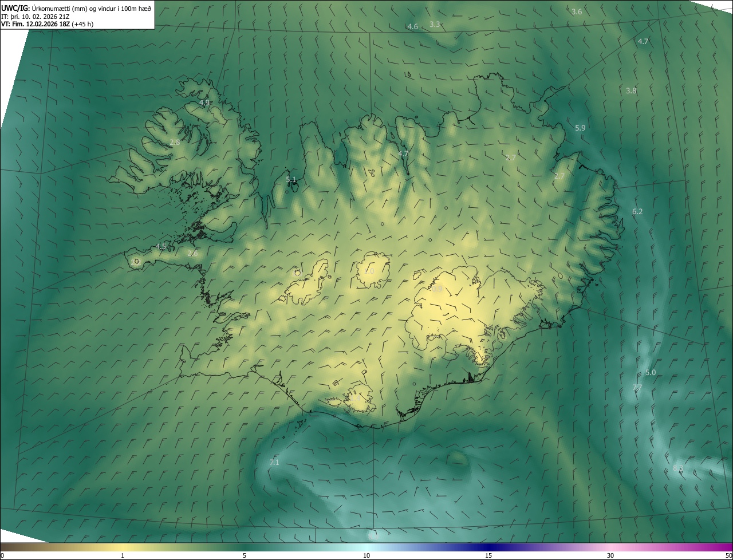
Task: Click the 4.5 value label on the map
Action: (x=161, y=246)
